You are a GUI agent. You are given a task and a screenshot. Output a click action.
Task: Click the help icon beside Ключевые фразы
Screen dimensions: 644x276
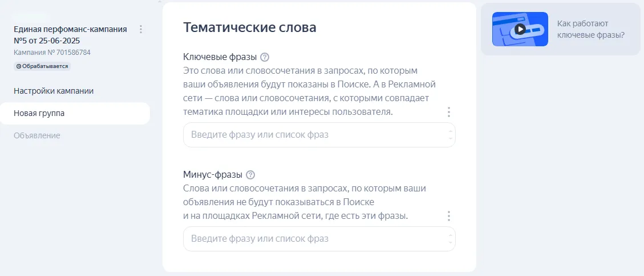pyautogui.click(x=264, y=57)
